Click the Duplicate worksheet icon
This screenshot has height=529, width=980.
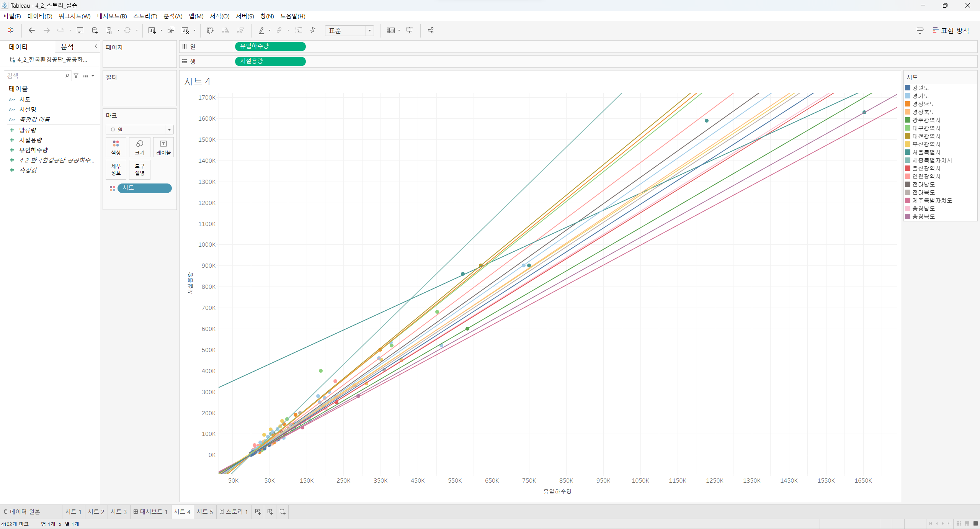(x=171, y=30)
